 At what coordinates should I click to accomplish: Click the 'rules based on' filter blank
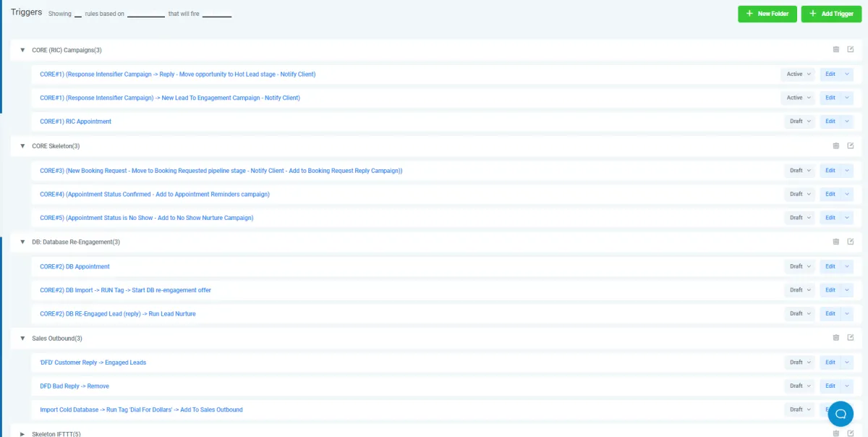pyautogui.click(x=146, y=14)
